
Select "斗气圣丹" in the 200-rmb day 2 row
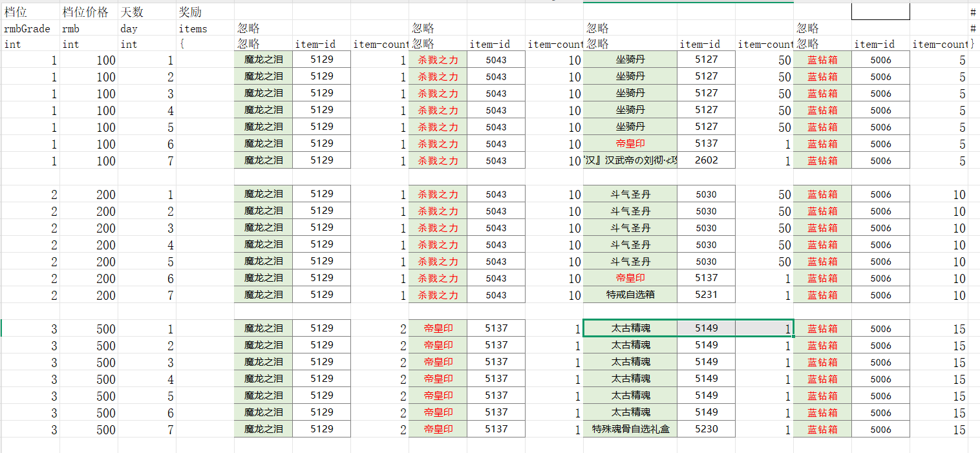(630, 211)
